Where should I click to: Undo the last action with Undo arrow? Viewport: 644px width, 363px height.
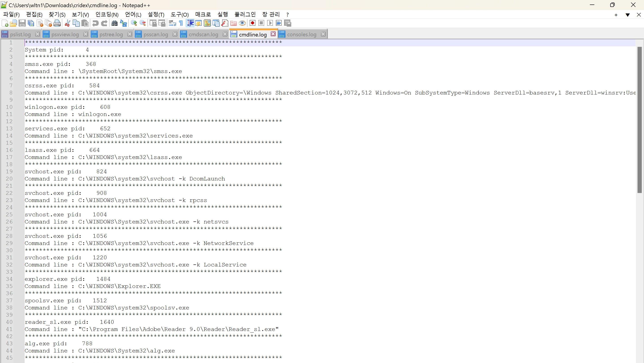95,23
